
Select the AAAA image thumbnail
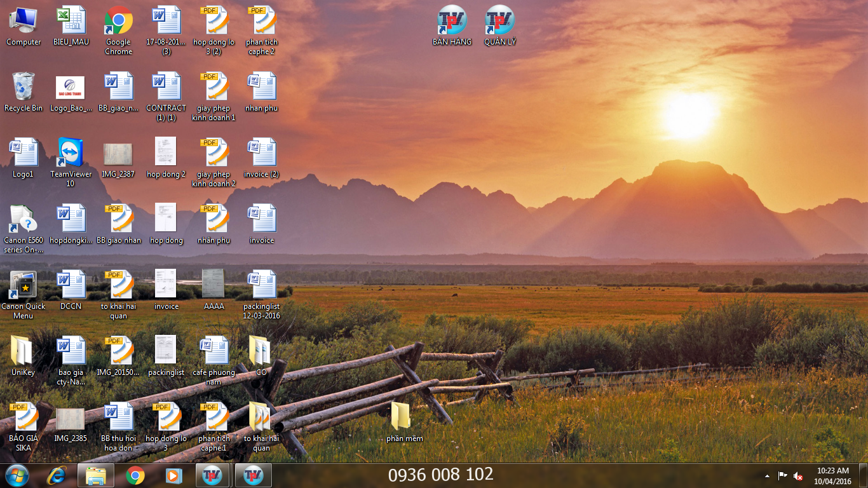pos(214,290)
